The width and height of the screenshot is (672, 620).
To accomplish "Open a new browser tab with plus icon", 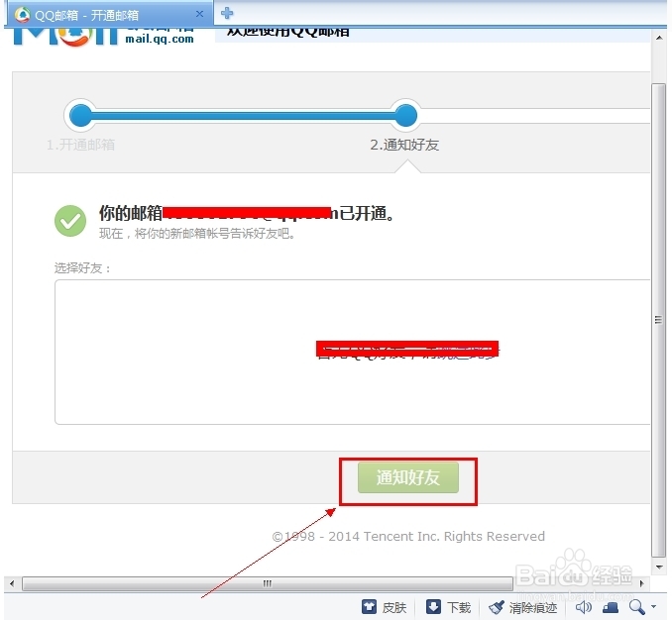I will pos(227,13).
